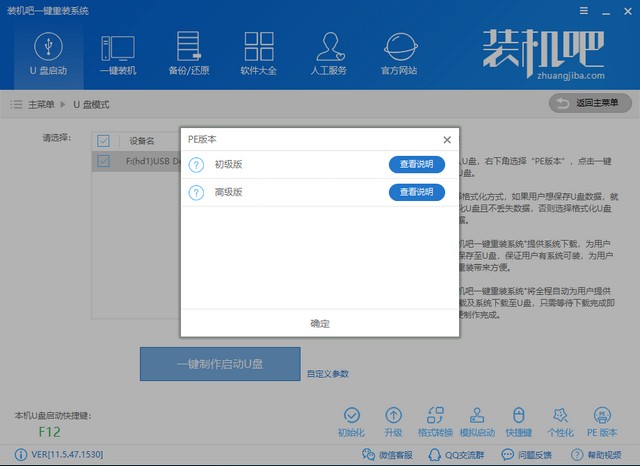View description for 高级版
This screenshot has width=640, height=466.
pyautogui.click(x=416, y=192)
